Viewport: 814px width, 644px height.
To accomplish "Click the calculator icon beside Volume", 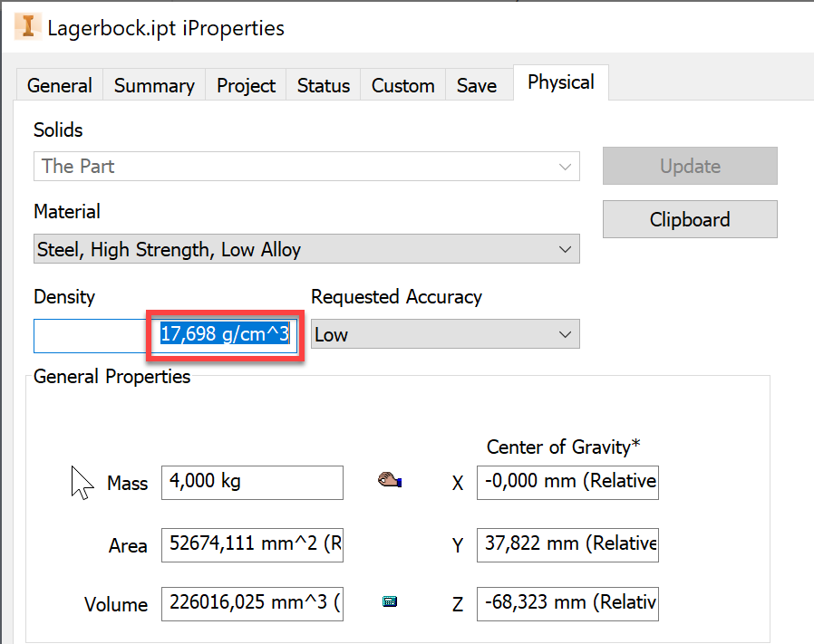I will click(x=390, y=601).
